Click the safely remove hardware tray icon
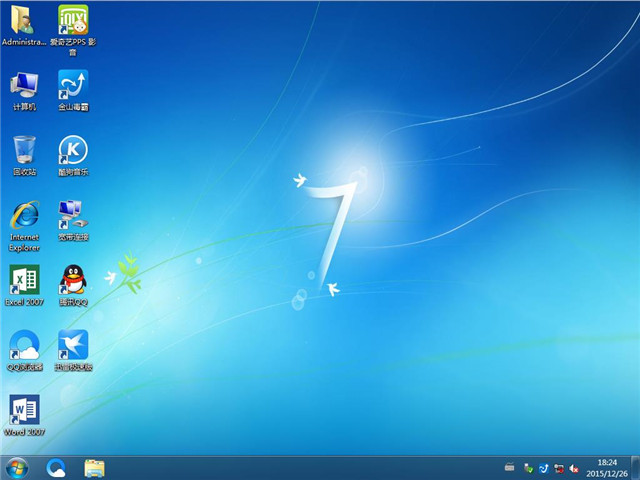This screenshot has height=480, width=640. click(528, 468)
